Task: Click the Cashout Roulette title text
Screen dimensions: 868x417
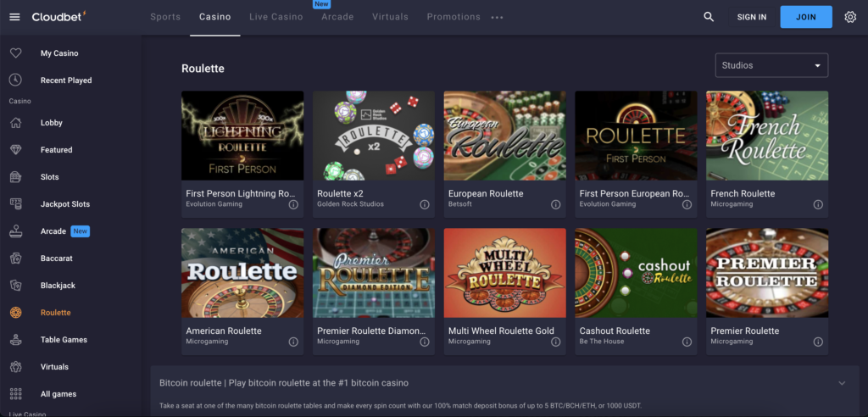Action: pos(615,331)
